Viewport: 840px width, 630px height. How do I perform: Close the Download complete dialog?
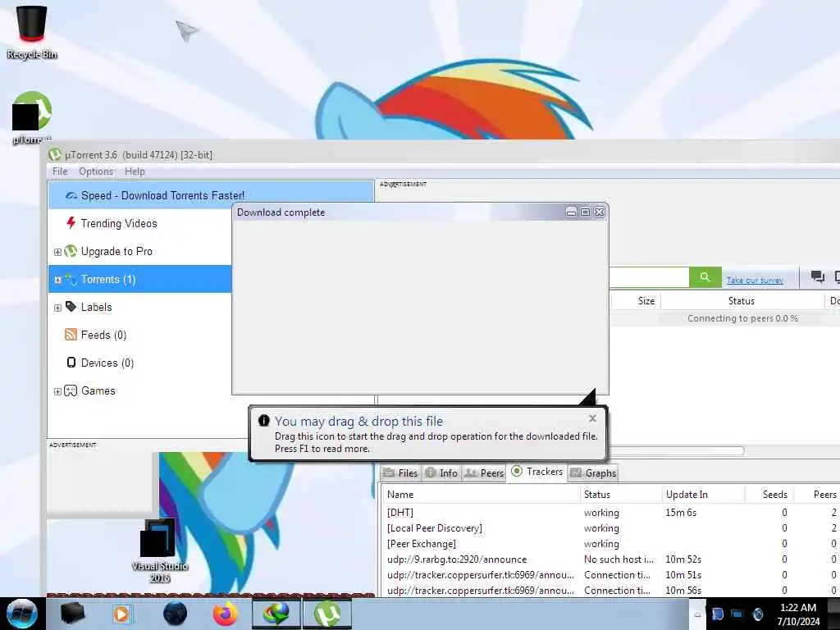click(599, 212)
